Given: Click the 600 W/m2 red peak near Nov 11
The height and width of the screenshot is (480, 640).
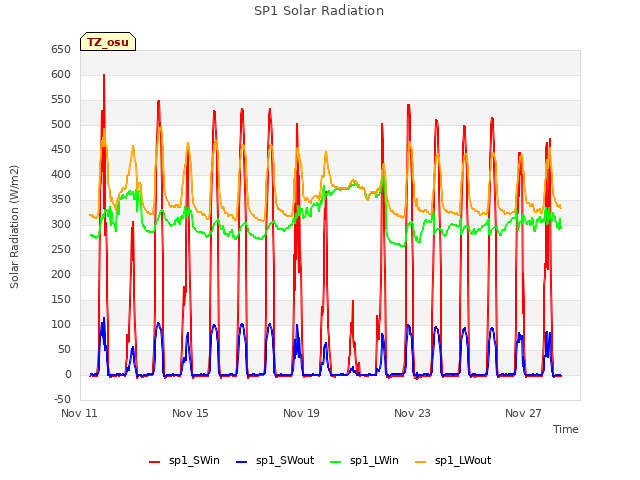Looking at the screenshot, I should click(104, 76).
